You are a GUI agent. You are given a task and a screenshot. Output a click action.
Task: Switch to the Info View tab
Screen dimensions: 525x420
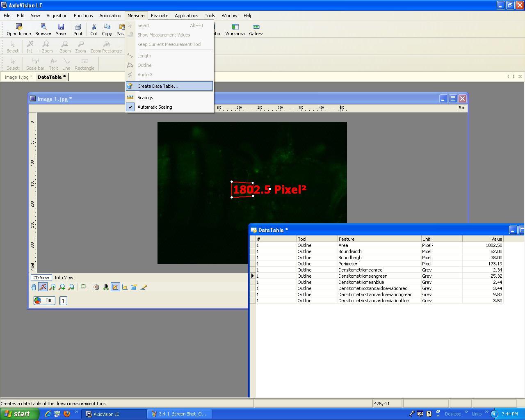tap(64, 278)
